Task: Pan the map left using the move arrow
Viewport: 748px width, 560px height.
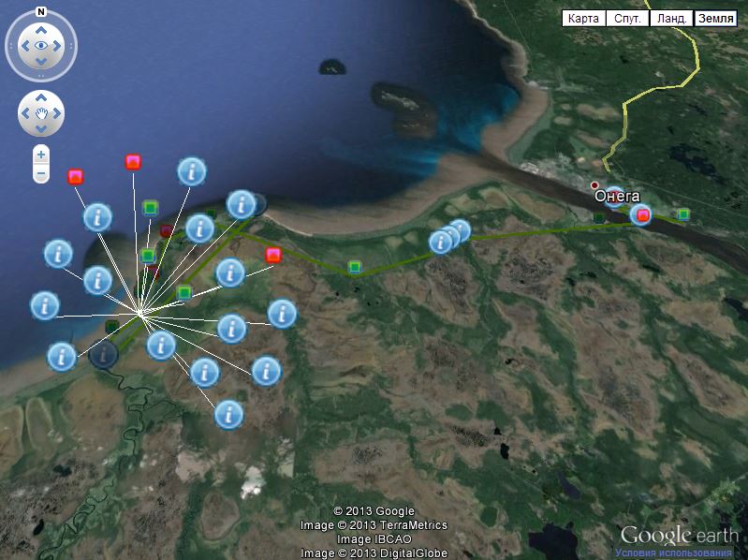Action: pos(25,114)
